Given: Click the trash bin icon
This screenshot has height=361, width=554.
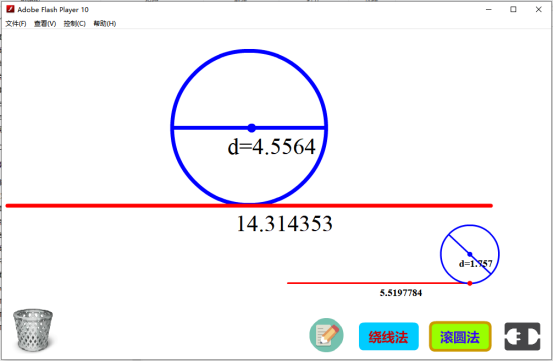Looking at the screenshot, I should (x=33, y=330).
